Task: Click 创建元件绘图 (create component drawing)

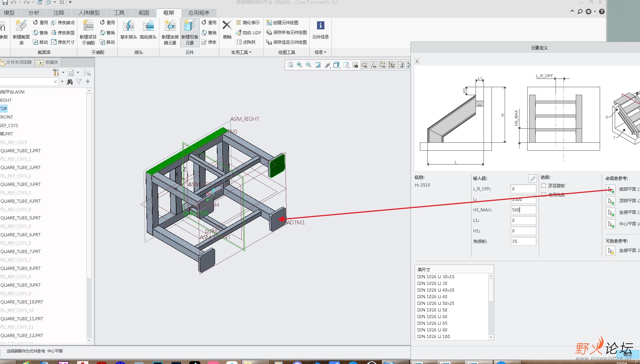Action: [282, 22]
